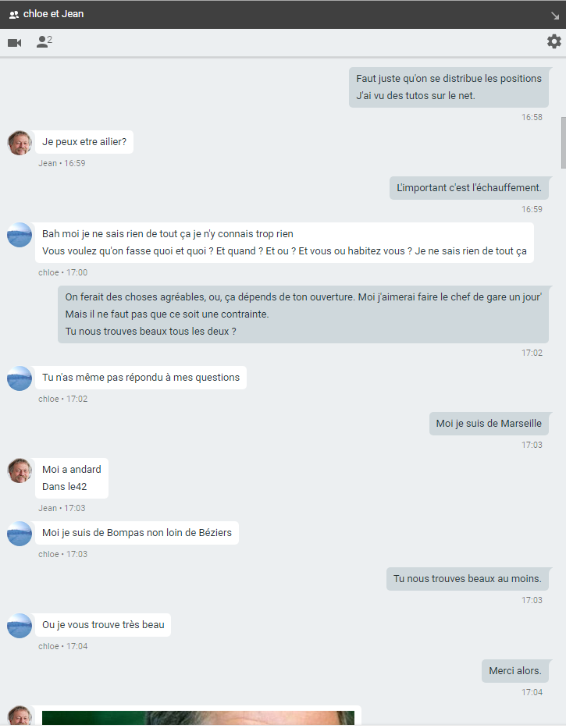Open the photo thumbnail at the bottom
The height and width of the screenshot is (728, 566).
tap(198, 718)
